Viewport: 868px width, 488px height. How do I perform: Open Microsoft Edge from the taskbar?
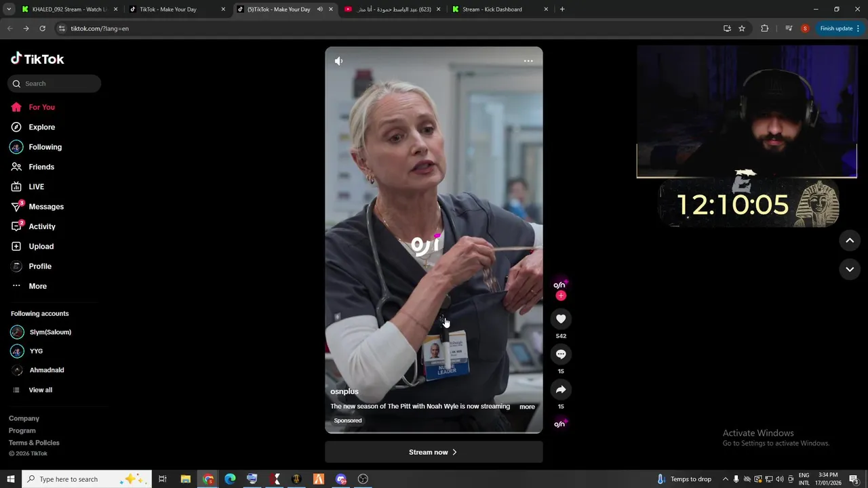[230, 479]
